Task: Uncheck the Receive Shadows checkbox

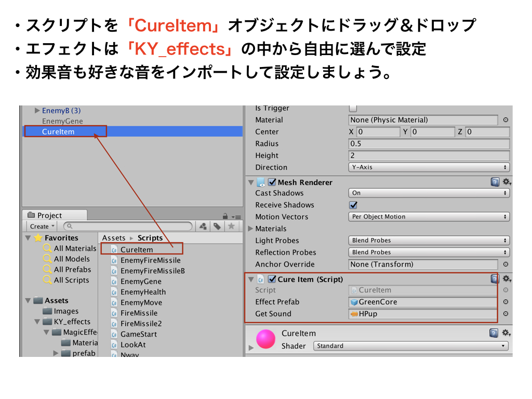Action: click(x=353, y=205)
